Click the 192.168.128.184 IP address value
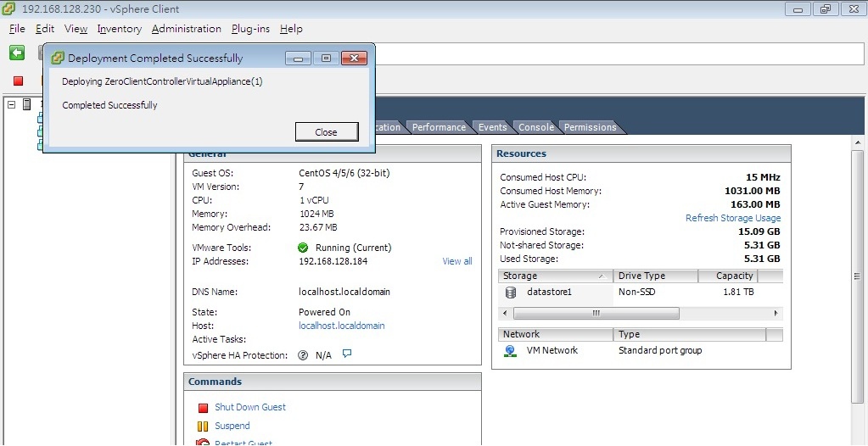Screen dimensions: 868x446 pyautogui.click(x=333, y=261)
